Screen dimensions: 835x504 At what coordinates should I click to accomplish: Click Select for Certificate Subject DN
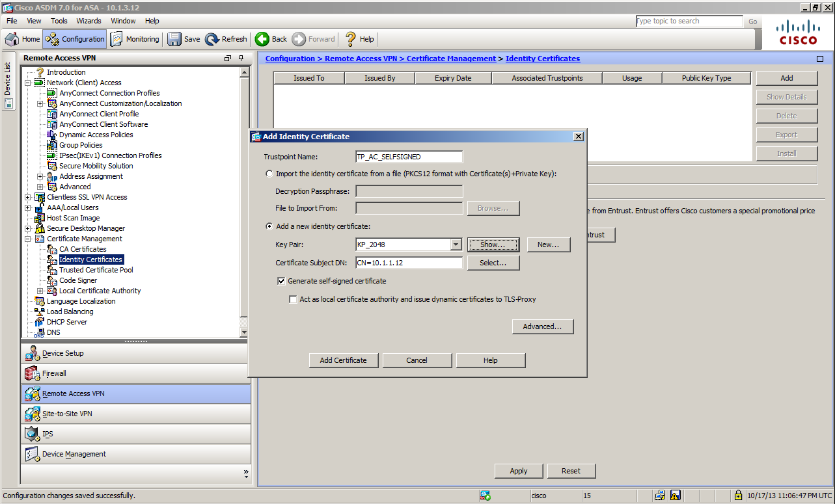tap(493, 263)
